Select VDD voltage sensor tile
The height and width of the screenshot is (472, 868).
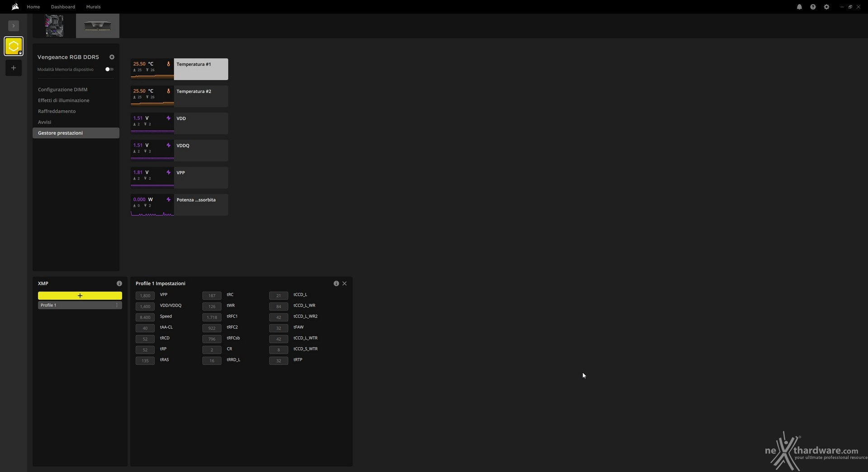click(x=179, y=123)
